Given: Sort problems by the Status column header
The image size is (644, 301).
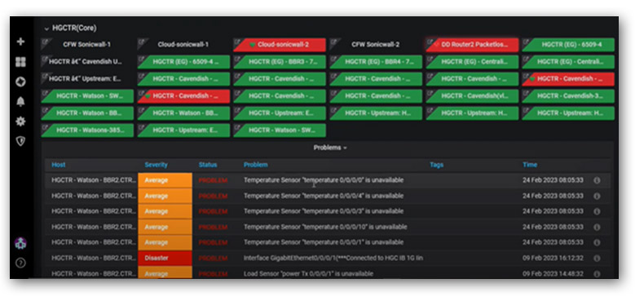Looking at the screenshot, I should click(x=208, y=165).
